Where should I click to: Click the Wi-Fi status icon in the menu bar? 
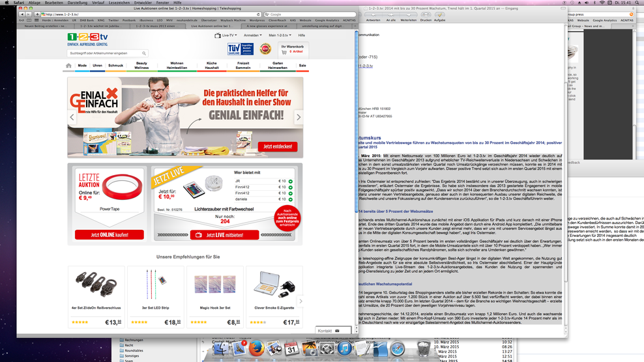[602, 3]
